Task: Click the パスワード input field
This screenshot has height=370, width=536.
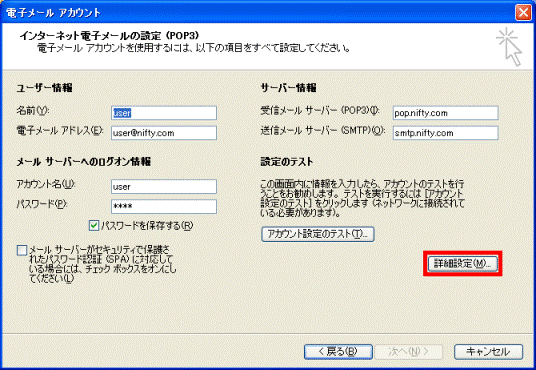Action: pos(164,207)
